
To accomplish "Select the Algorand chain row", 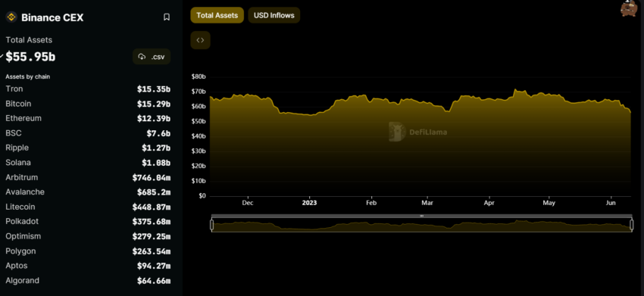I will [x=88, y=281].
